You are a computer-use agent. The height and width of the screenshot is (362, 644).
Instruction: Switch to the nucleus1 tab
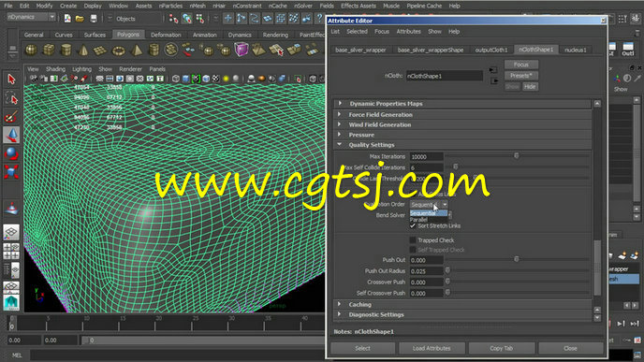[575, 50]
